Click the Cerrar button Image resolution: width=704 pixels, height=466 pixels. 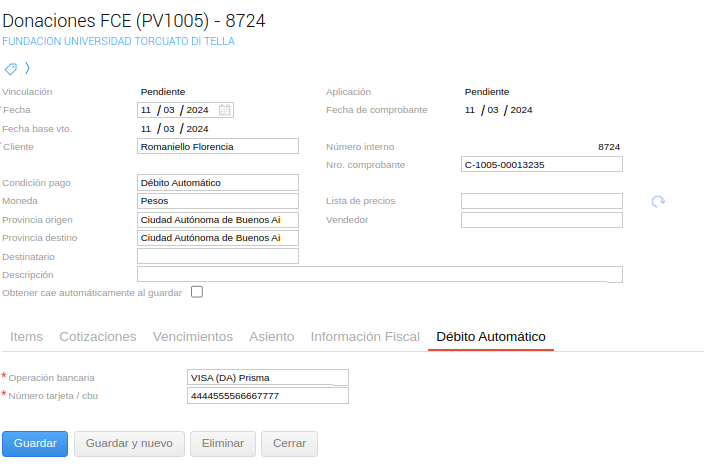(289, 444)
